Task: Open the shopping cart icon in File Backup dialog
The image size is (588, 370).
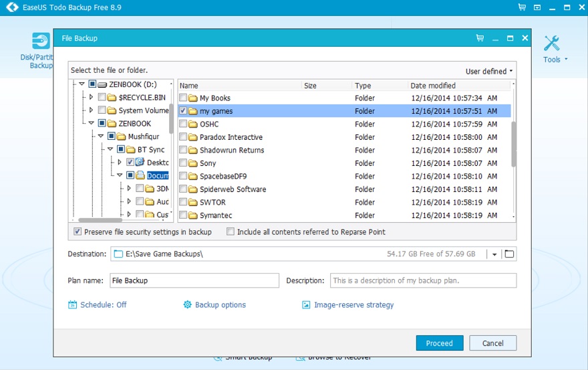Action: tap(479, 38)
